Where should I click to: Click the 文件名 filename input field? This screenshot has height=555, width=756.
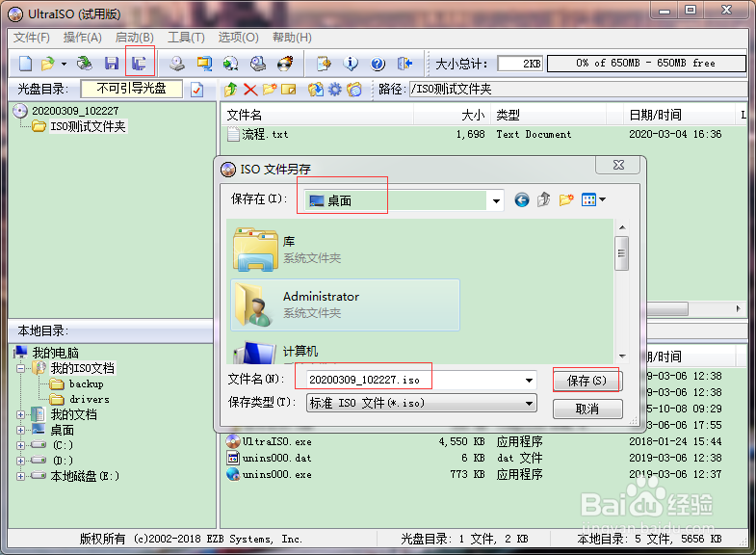click(x=414, y=380)
